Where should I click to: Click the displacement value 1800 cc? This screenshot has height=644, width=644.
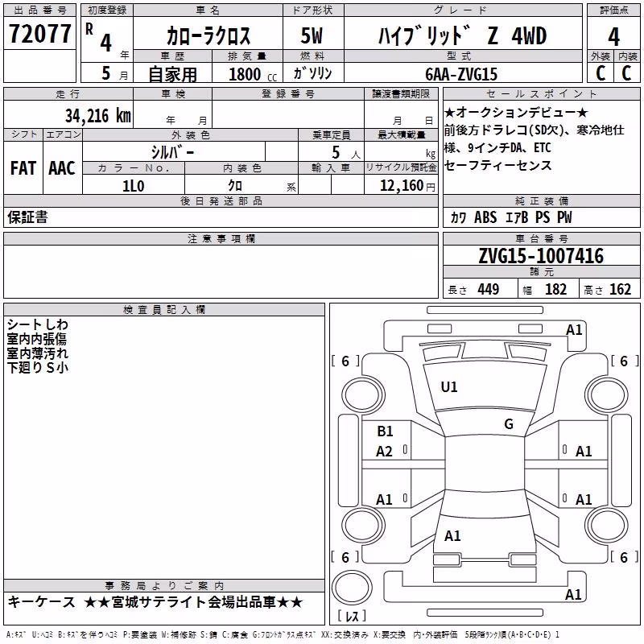click(253, 74)
